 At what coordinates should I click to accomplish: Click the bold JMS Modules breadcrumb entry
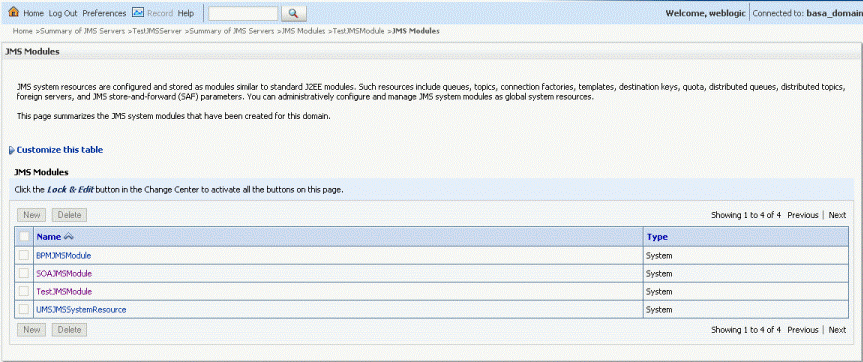click(416, 31)
